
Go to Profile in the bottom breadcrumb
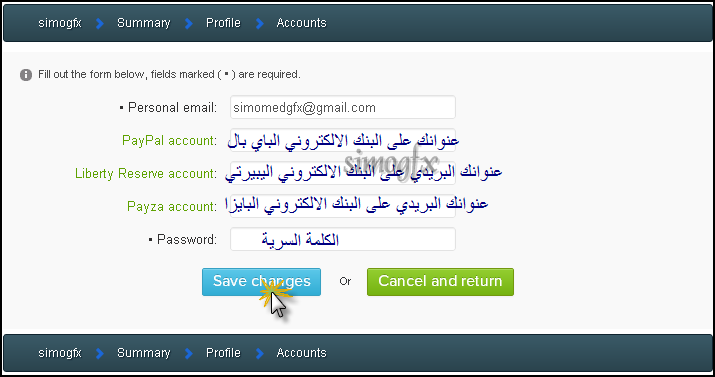pyautogui.click(x=223, y=353)
